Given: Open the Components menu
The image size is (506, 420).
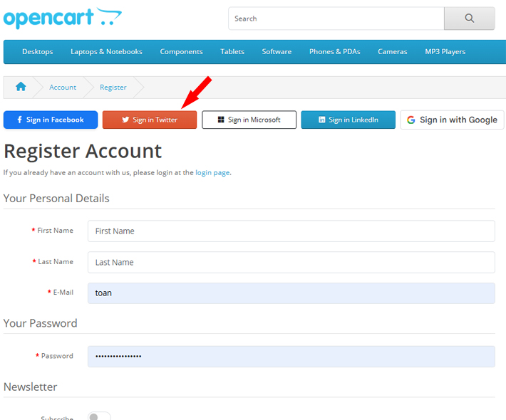Looking at the screenshot, I should point(181,51).
